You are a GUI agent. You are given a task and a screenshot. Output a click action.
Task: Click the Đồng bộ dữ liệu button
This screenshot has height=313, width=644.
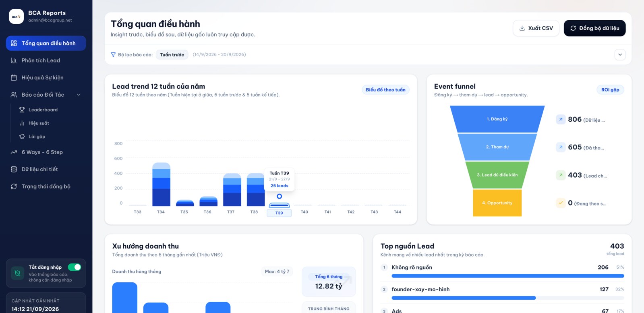[x=594, y=28]
